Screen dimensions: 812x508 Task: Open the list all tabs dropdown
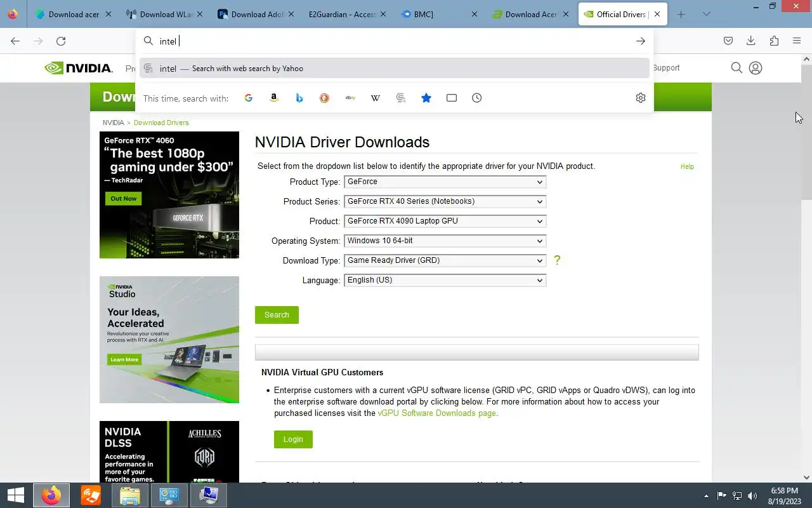click(x=707, y=14)
